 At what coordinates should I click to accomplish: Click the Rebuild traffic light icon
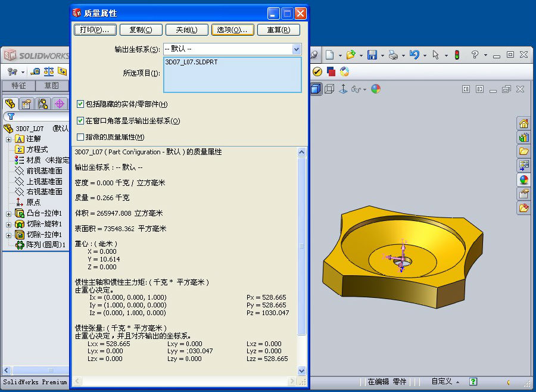457,55
